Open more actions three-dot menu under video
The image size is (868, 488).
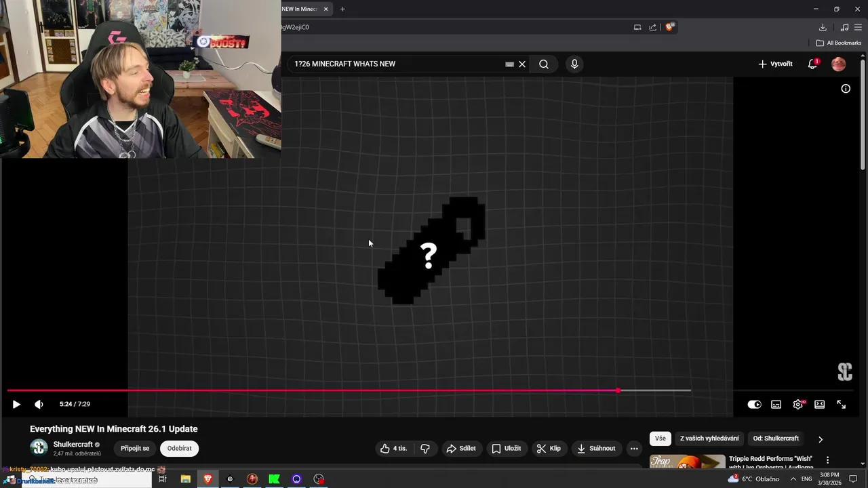[634, 449]
